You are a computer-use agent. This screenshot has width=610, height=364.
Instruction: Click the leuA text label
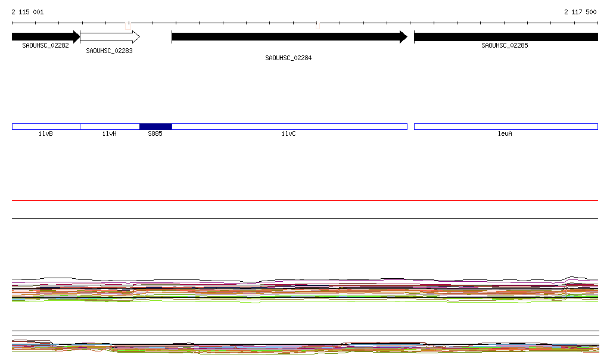coord(505,134)
